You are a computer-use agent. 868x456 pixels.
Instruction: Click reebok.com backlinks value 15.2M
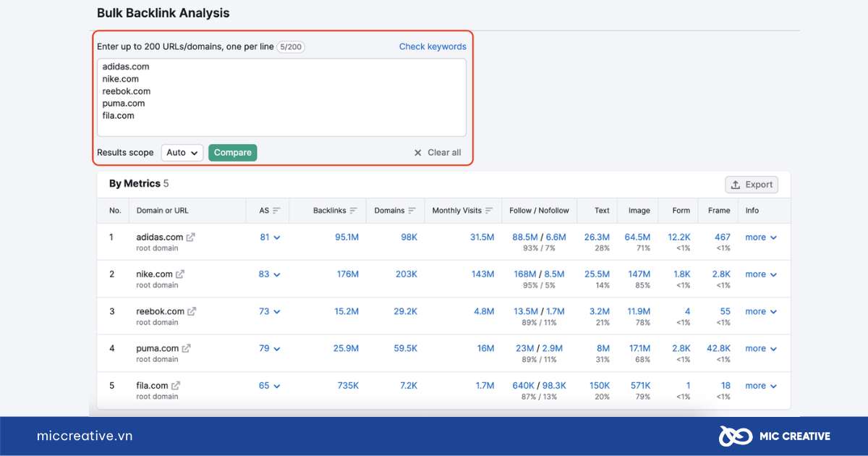coord(346,311)
